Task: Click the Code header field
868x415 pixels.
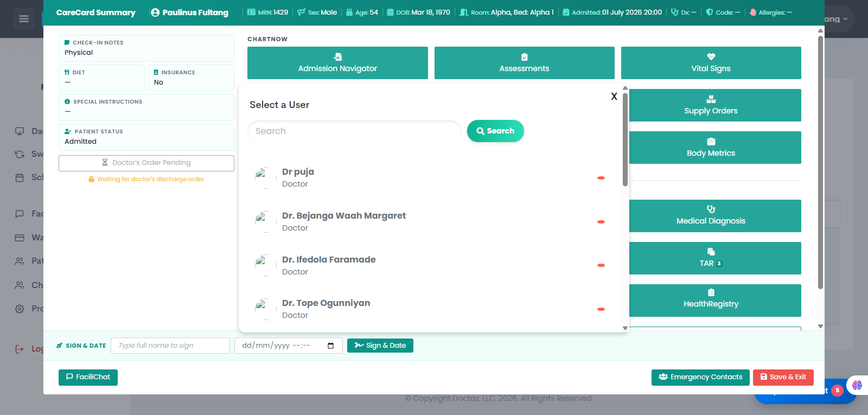Action: pos(723,12)
